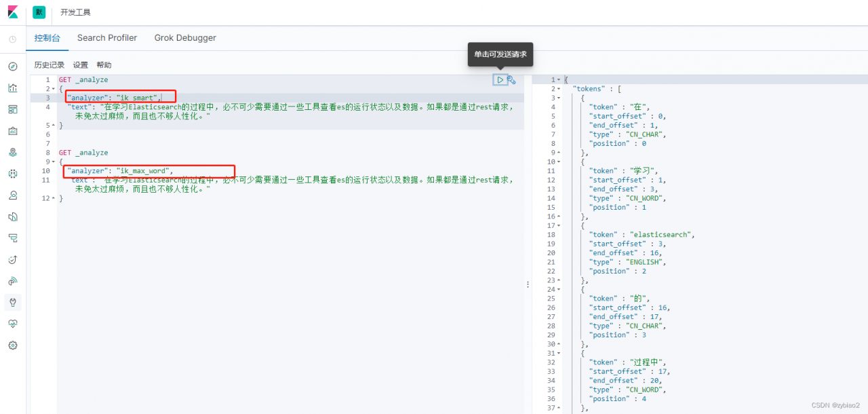This screenshot has height=414, width=868.
Task: Collapse 学习 token object at output line 10
Action: coord(559,162)
